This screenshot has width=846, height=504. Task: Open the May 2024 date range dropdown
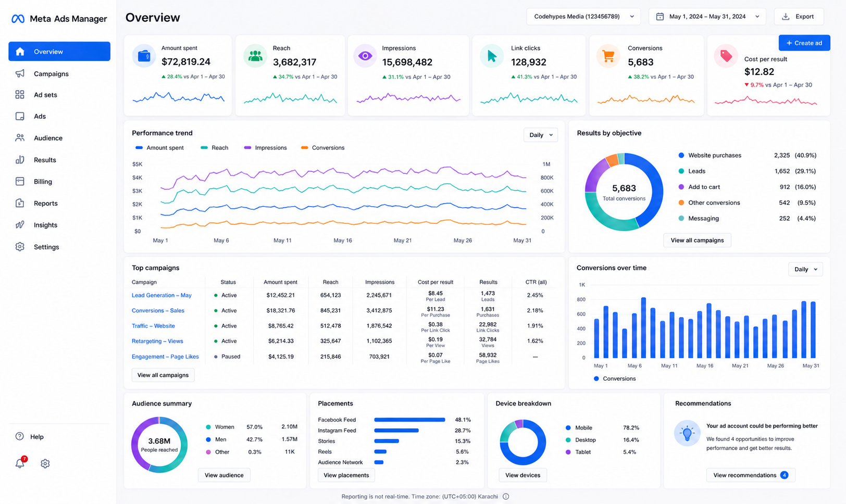(x=707, y=17)
